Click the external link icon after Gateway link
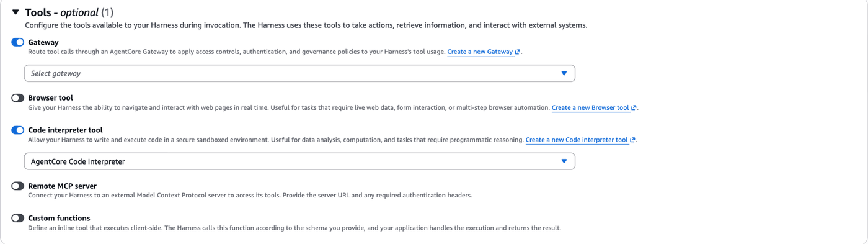 (518, 52)
